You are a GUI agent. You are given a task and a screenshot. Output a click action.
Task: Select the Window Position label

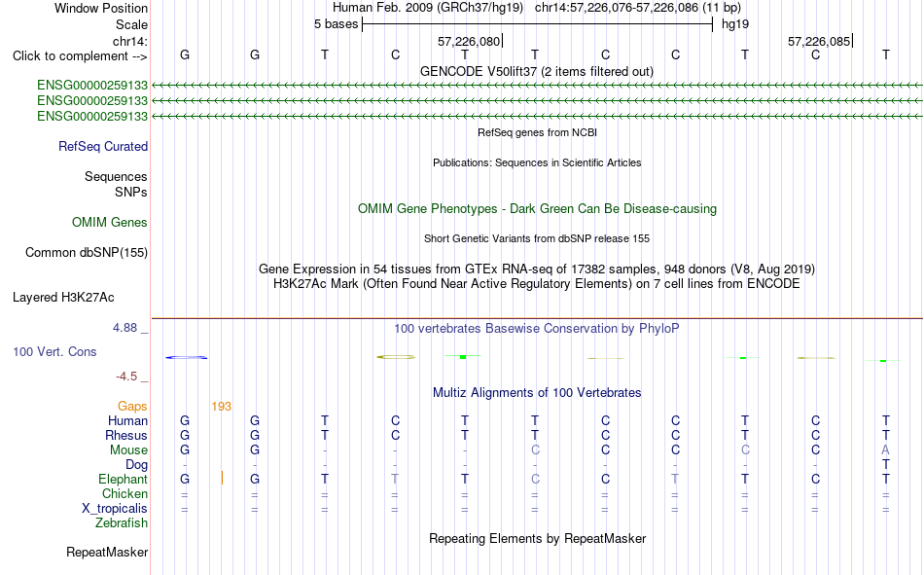101,8
